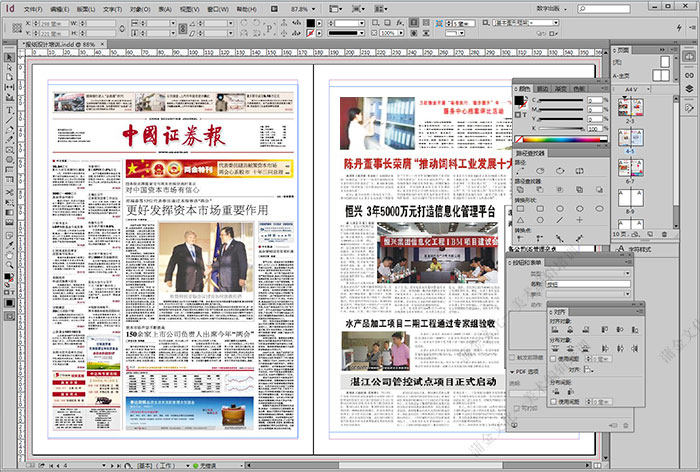The image size is (700, 472).
Task: Open the 视图(V) menu
Action: (189, 9)
